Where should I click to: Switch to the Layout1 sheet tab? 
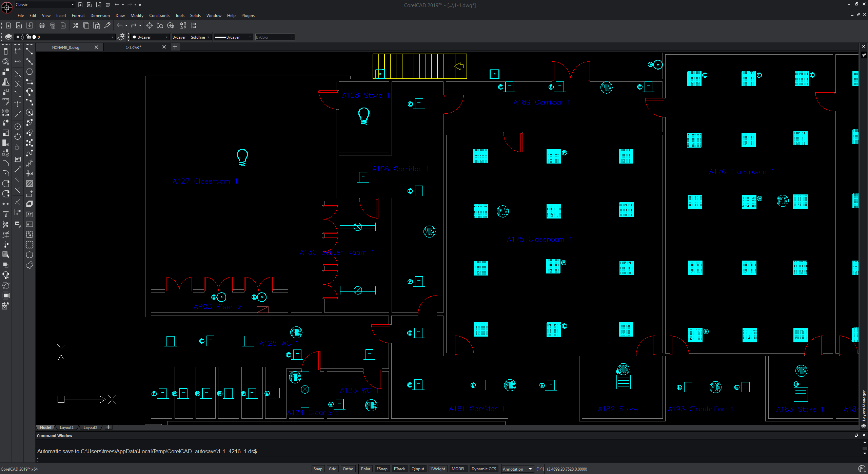pos(66,428)
